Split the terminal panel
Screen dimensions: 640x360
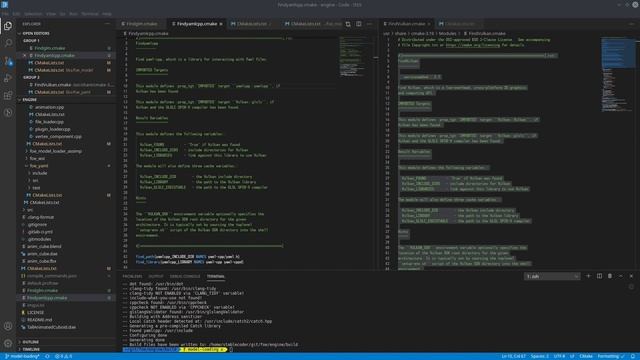tap(599, 276)
